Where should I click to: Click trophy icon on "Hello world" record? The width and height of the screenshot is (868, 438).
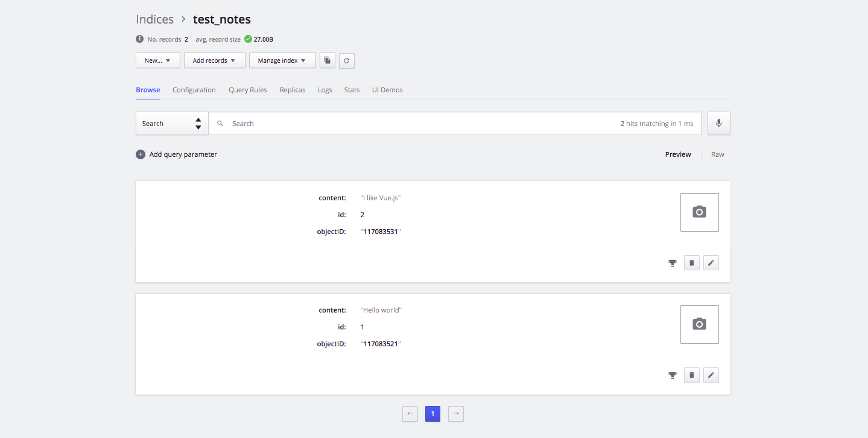672,375
